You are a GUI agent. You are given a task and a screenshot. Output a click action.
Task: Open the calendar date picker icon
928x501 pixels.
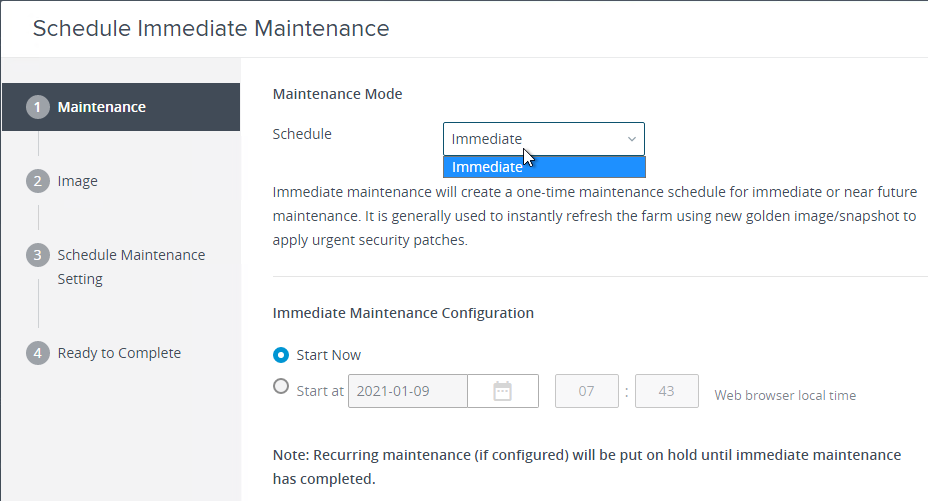[x=502, y=391]
